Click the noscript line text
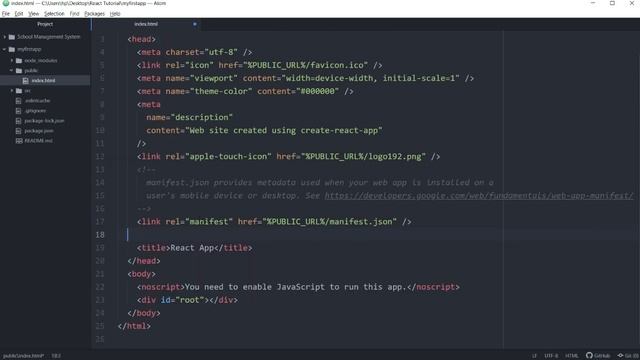Image resolution: width=640 pixels, height=360 pixels. 298,287
